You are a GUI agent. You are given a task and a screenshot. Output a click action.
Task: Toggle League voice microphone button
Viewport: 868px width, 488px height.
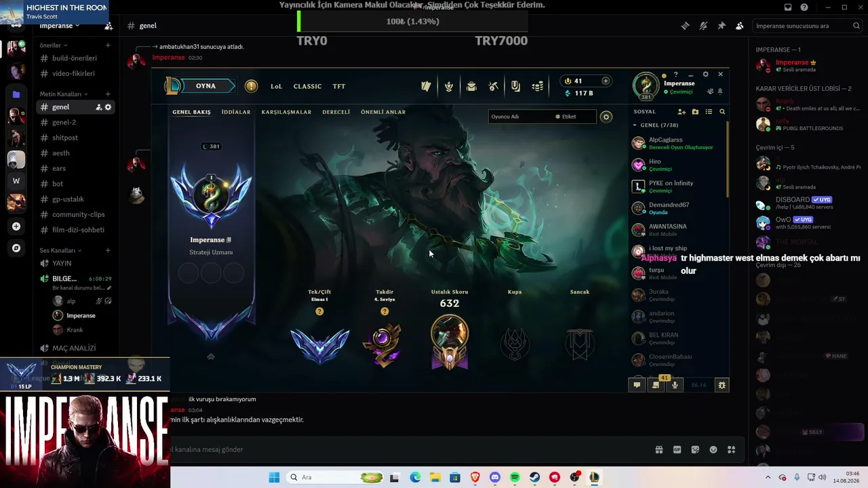[675, 385]
